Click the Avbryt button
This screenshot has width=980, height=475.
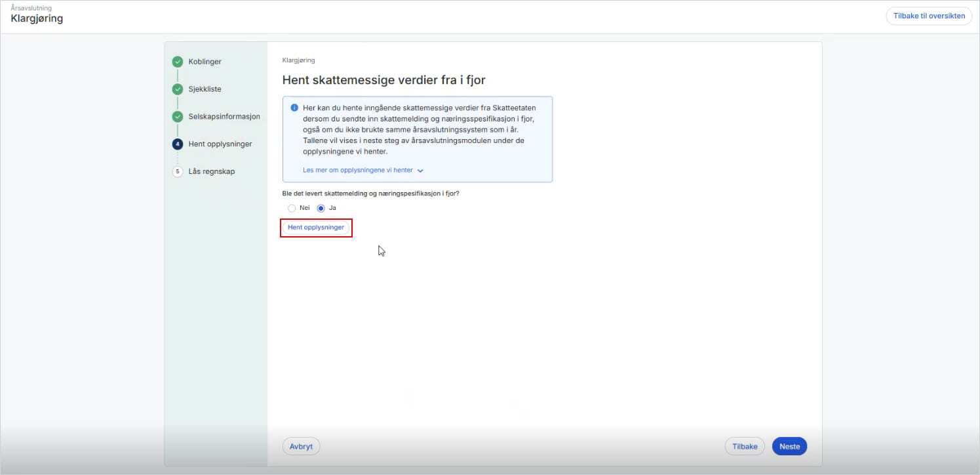point(301,446)
